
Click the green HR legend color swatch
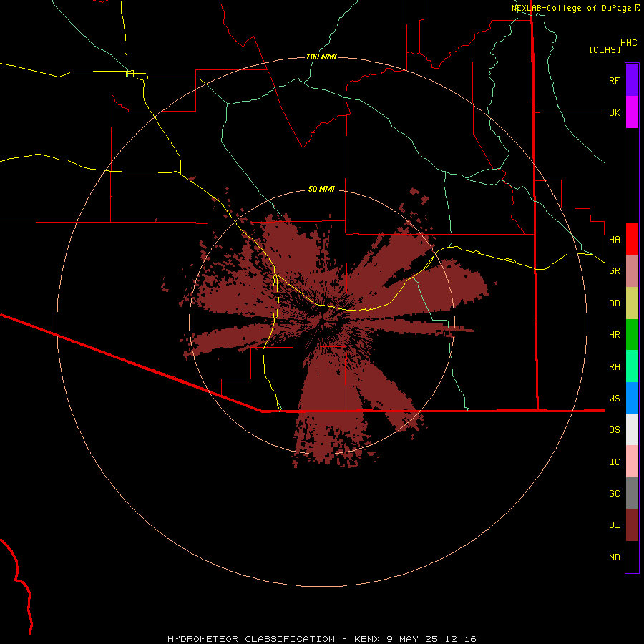click(632, 334)
